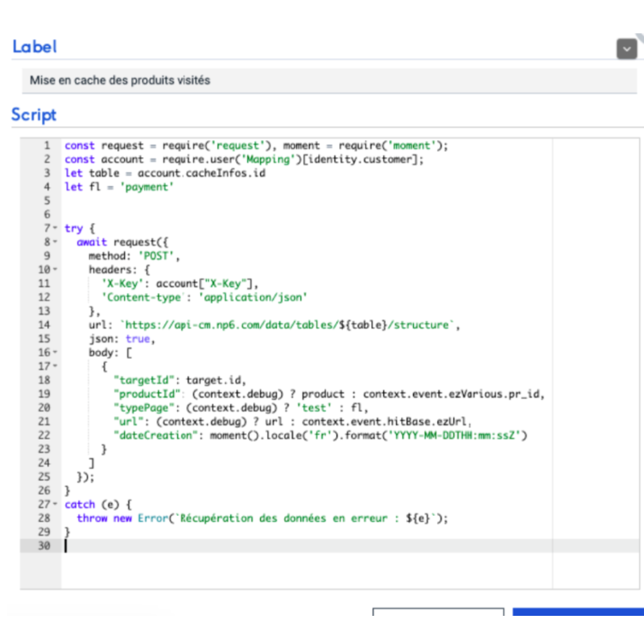The width and height of the screenshot is (644, 644).
Task: Click line number 30 in the gutter
Action: [x=43, y=546]
